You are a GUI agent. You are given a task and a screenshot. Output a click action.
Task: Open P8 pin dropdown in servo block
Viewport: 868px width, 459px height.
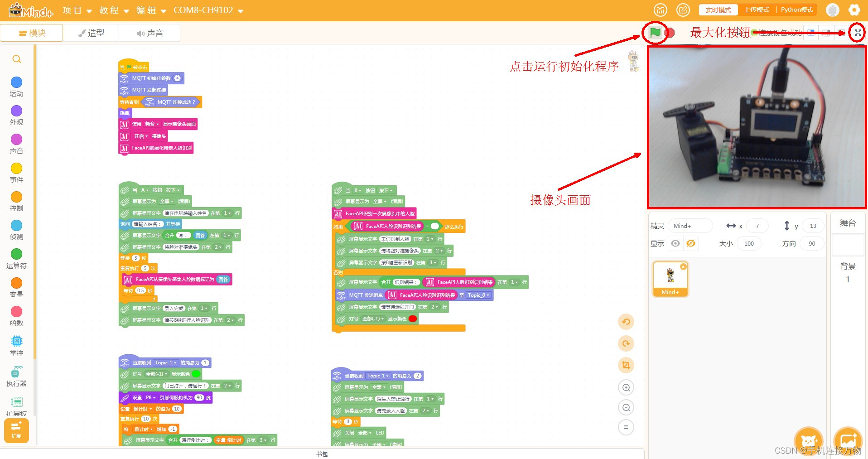(x=151, y=398)
